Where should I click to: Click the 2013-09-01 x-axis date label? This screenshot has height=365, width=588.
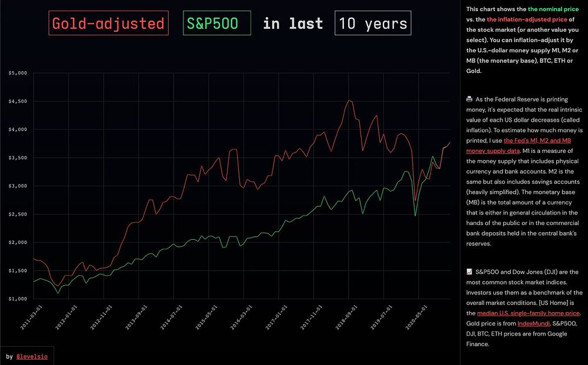pyautogui.click(x=136, y=317)
